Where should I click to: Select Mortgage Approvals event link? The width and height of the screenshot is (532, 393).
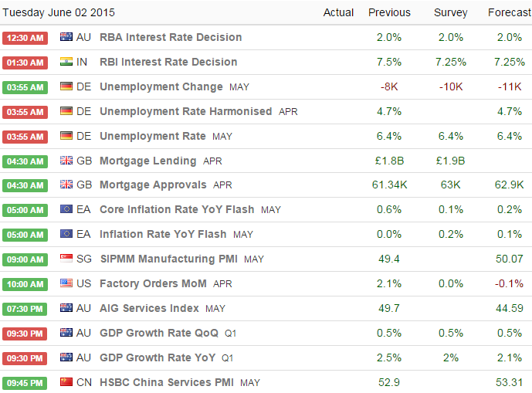153,185
